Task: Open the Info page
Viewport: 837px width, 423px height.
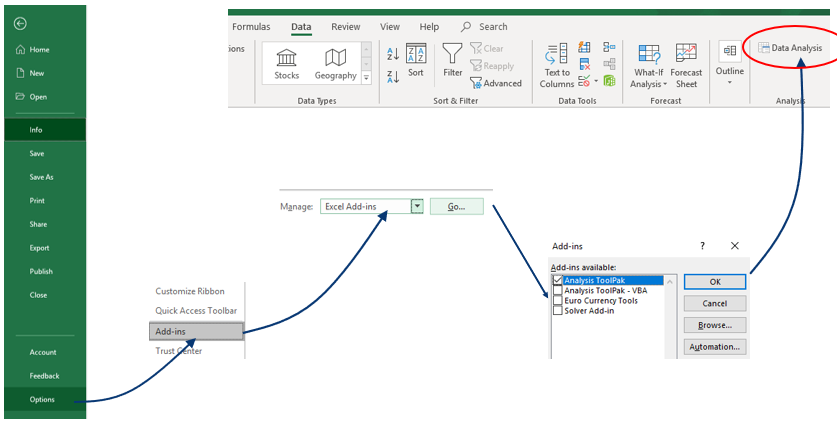Action: (x=45, y=130)
